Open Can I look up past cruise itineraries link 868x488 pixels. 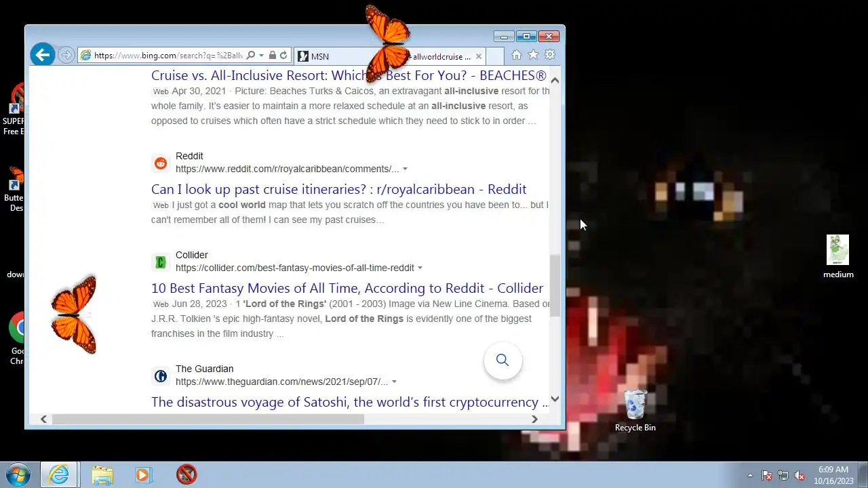click(338, 189)
